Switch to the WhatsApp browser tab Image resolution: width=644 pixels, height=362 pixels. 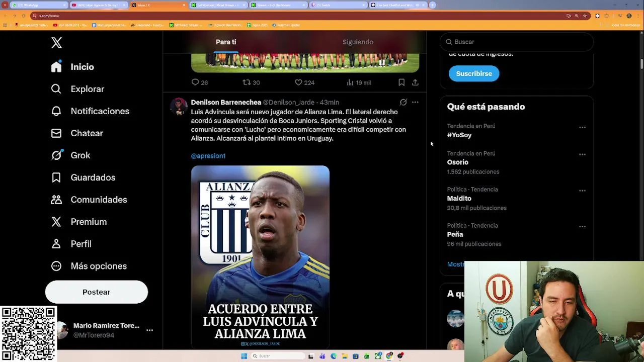tap(39, 5)
